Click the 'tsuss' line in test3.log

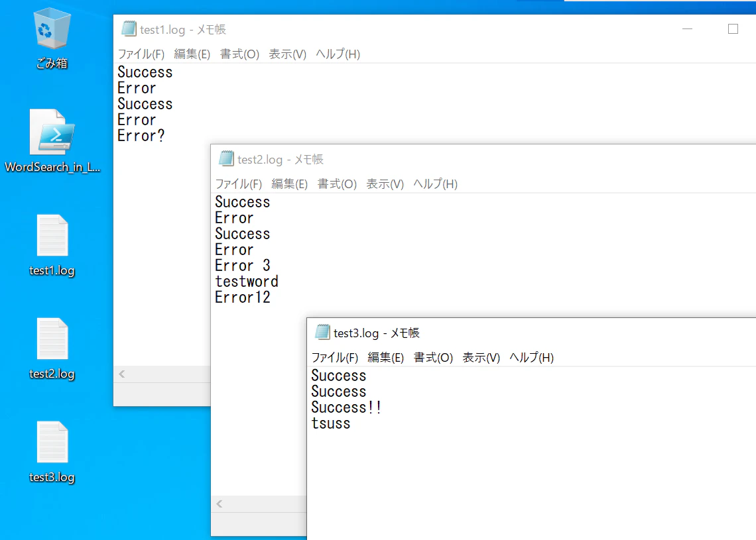pyautogui.click(x=331, y=423)
